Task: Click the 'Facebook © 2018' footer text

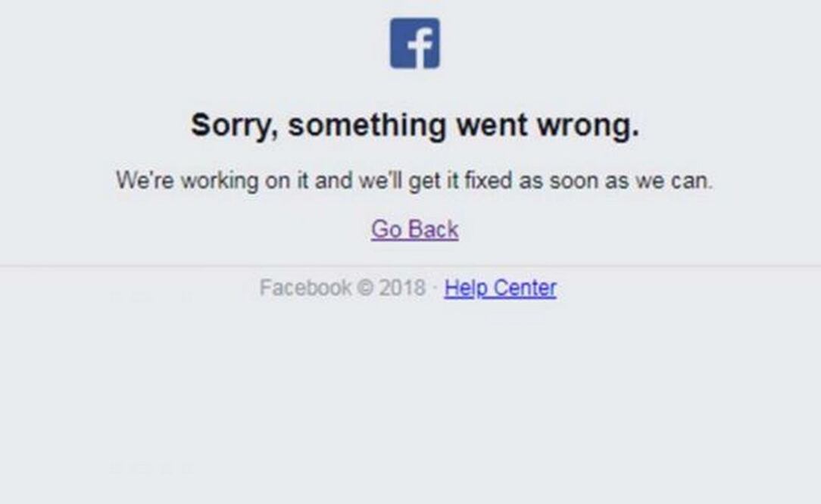Action: 342,288
